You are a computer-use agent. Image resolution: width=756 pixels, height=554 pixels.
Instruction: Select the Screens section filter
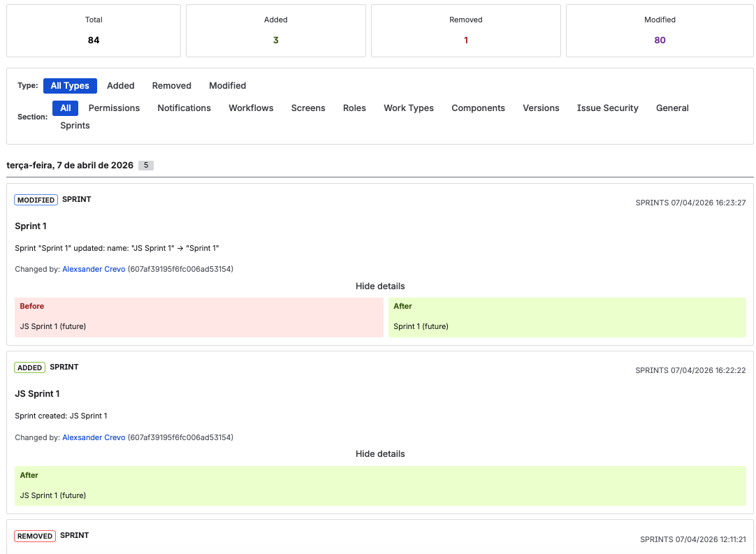point(308,108)
